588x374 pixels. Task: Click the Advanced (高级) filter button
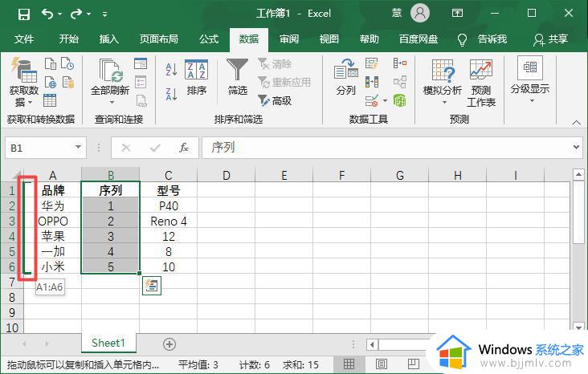coord(275,100)
